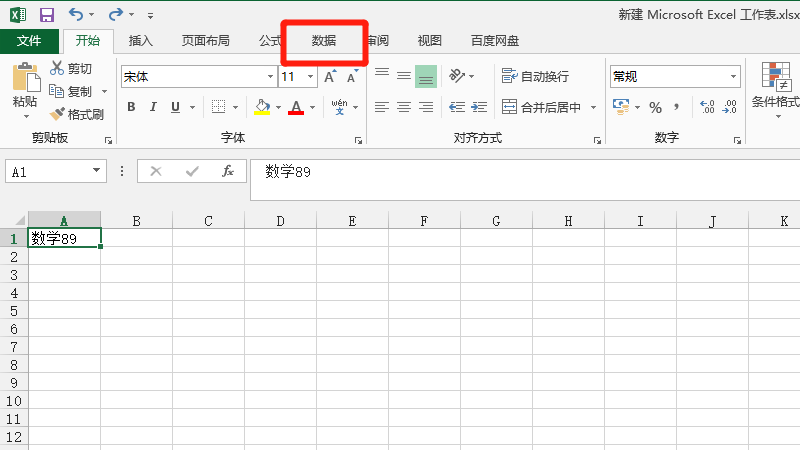
Task: Open the 插入 (Insert) tab
Action: coord(141,41)
